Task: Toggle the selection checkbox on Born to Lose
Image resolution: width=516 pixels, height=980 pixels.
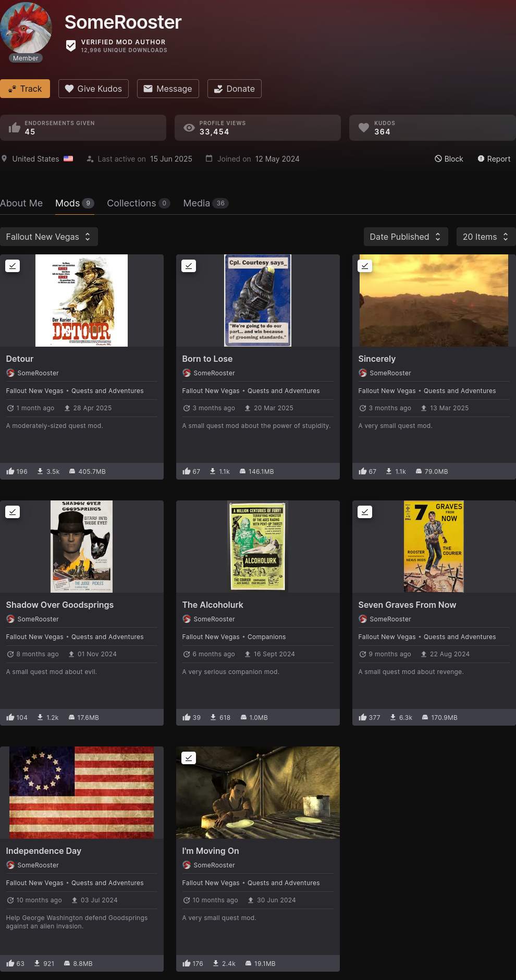Action: point(189,266)
